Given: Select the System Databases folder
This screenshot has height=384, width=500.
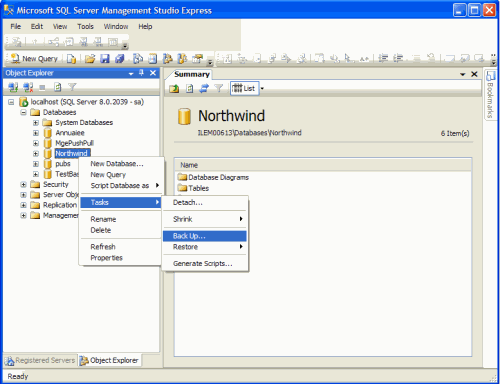Looking at the screenshot, I should (84, 123).
